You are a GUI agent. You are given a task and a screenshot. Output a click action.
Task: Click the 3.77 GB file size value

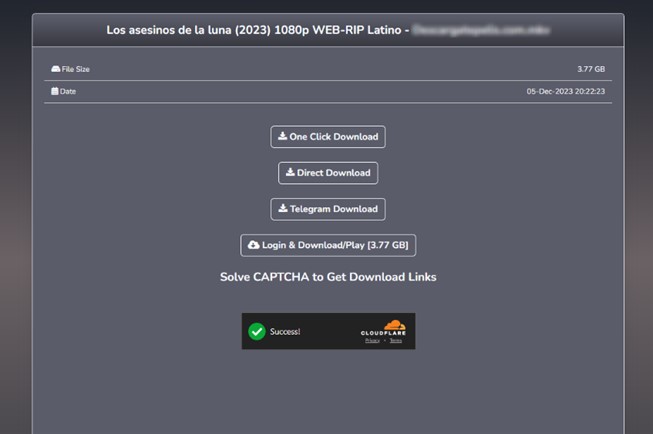coord(591,69)
